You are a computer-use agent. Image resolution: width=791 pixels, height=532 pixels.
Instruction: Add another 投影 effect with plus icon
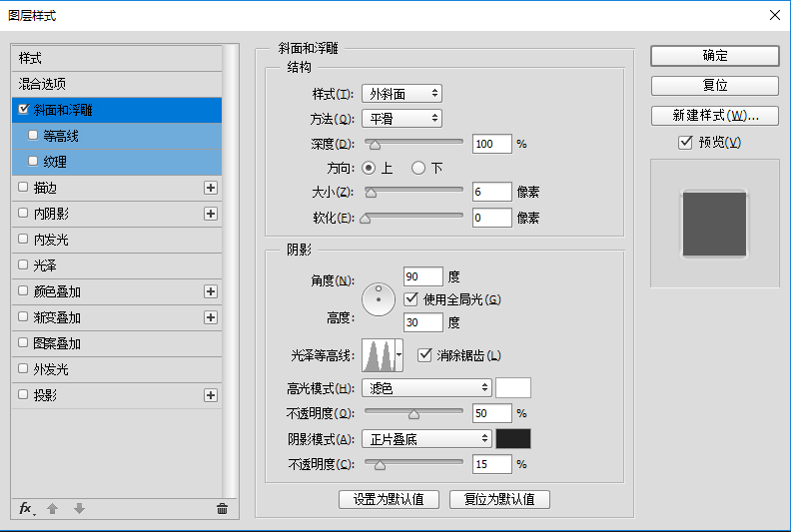pos(211,395)
